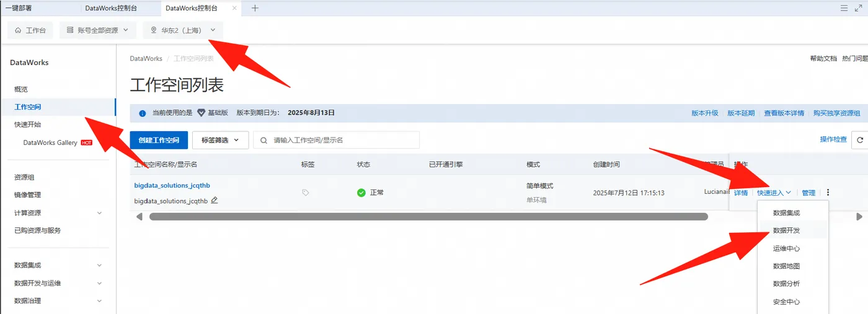868x314 pixels.
Task: Select 安全中心 from the quick-enter menu
Action: tap(786, 302)
